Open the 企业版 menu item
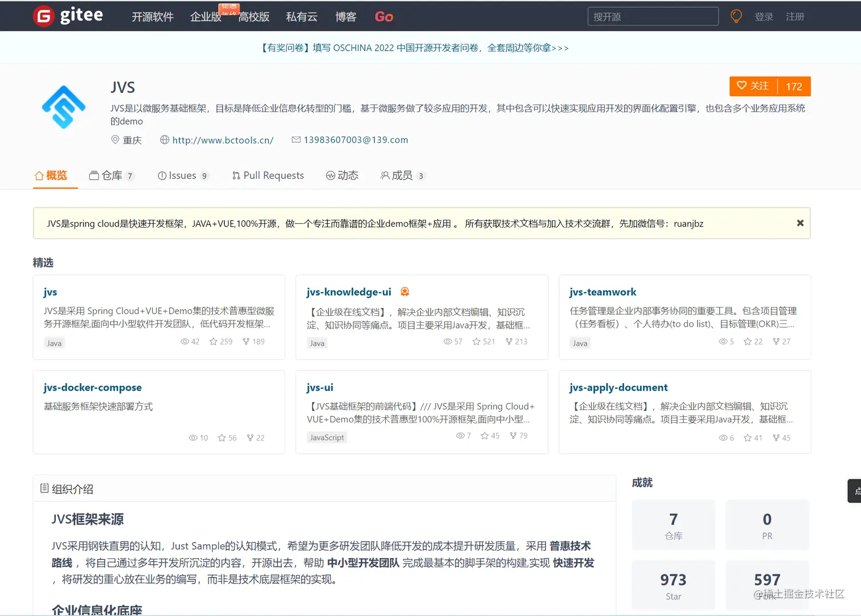 tap(206, 17)
